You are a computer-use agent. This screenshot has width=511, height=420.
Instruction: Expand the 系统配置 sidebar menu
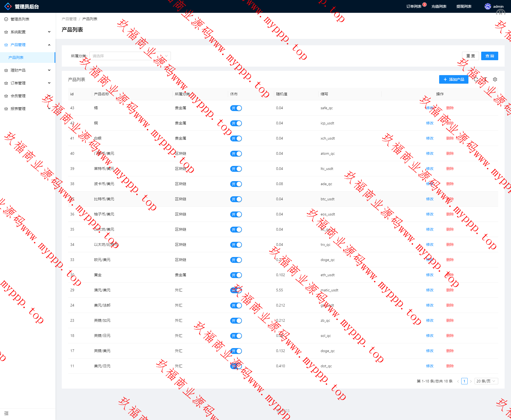(x=27, y=32)
